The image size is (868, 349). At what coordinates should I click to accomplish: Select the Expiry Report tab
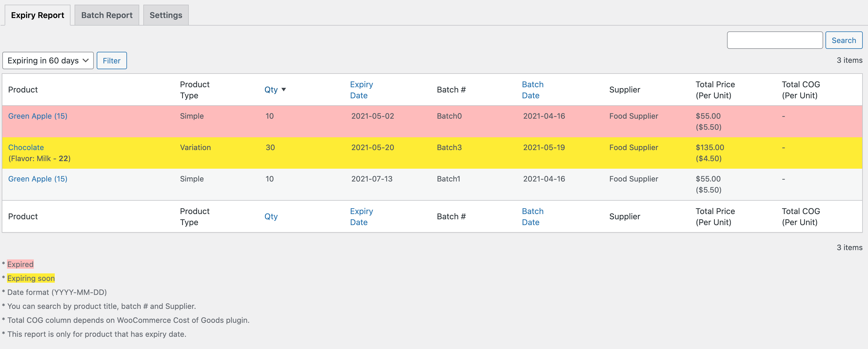coord(37,15)
